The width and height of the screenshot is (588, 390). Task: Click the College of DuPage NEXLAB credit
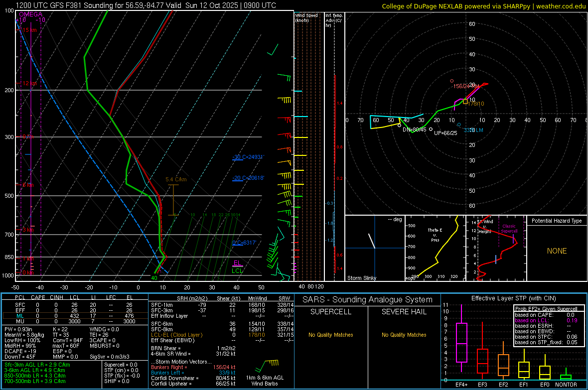pos(483,6)
